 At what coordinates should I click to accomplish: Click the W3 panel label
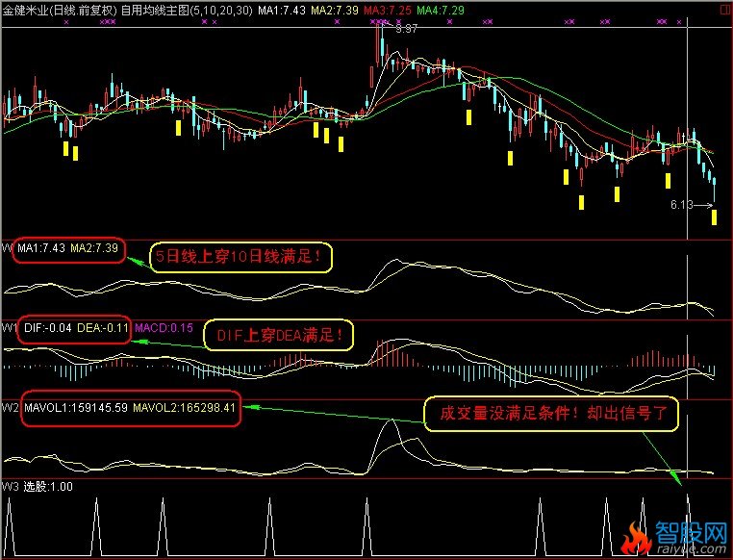10,487
